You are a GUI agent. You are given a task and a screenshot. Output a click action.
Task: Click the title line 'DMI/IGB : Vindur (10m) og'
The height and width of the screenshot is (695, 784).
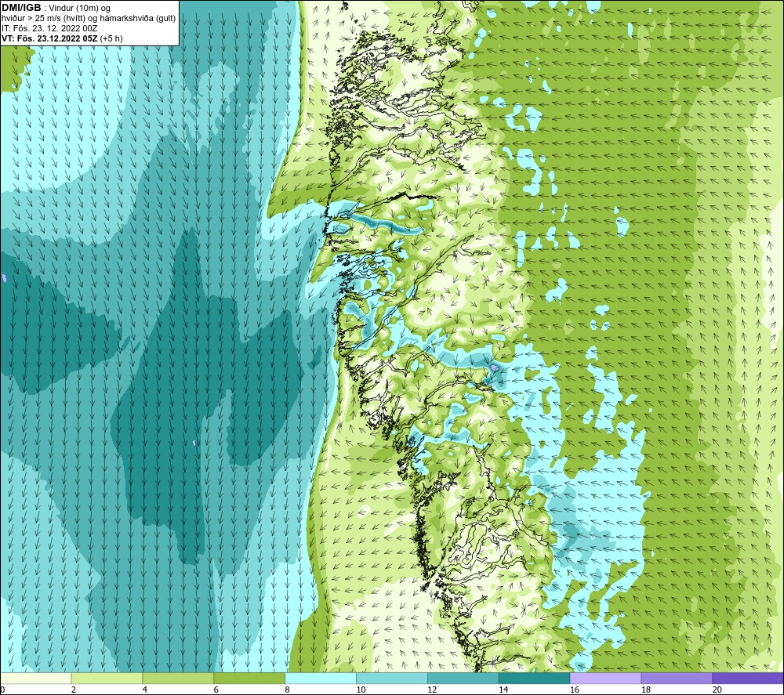[x=56, y=8]
